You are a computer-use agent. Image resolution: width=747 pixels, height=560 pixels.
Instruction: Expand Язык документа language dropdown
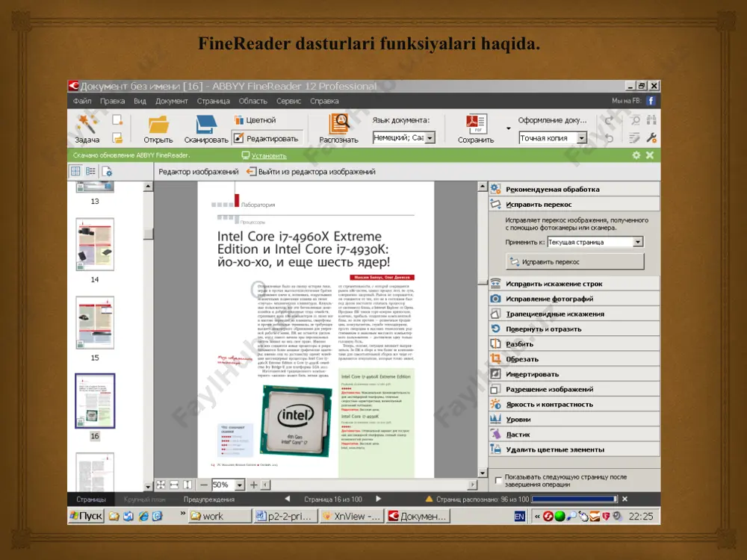tap(430, 137)
